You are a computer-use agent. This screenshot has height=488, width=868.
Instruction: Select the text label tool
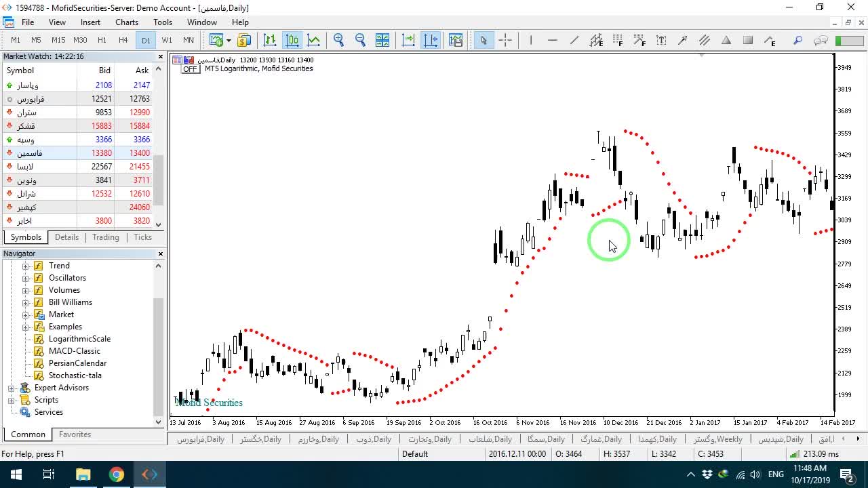tap(661, 40)
